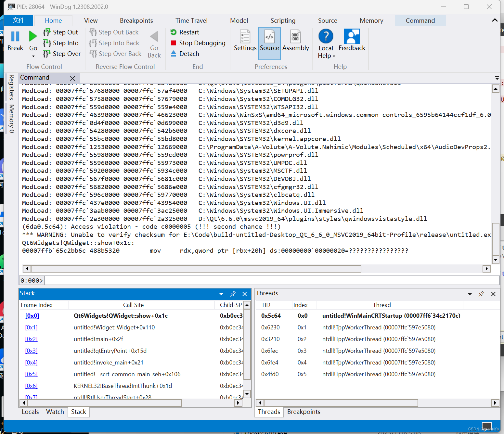Pin the Threads panel
504x434 pixels.
pos(482,294)
